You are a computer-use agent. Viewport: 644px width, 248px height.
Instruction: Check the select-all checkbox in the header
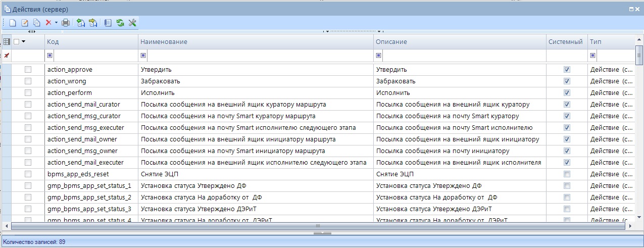tap(17, 41)
